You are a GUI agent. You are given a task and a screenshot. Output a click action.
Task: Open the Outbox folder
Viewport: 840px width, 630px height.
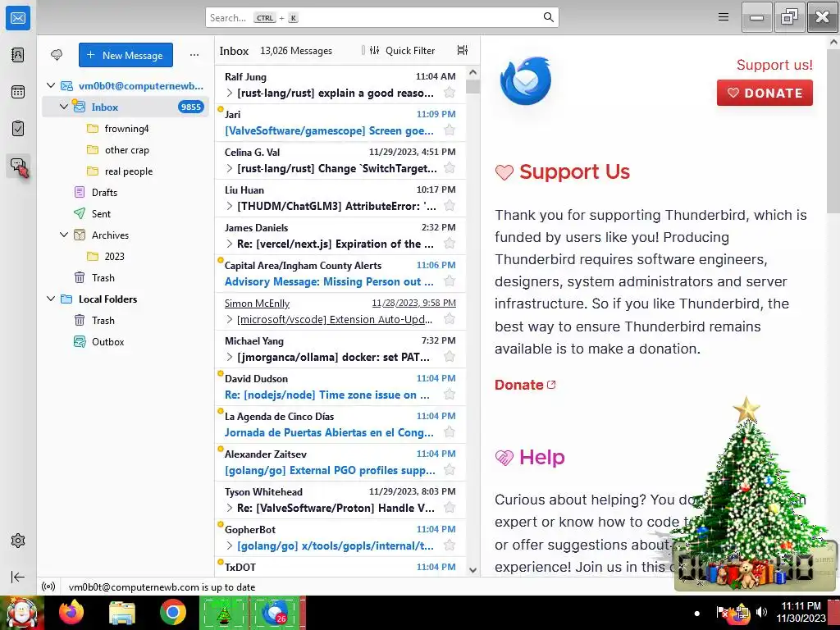126,342
